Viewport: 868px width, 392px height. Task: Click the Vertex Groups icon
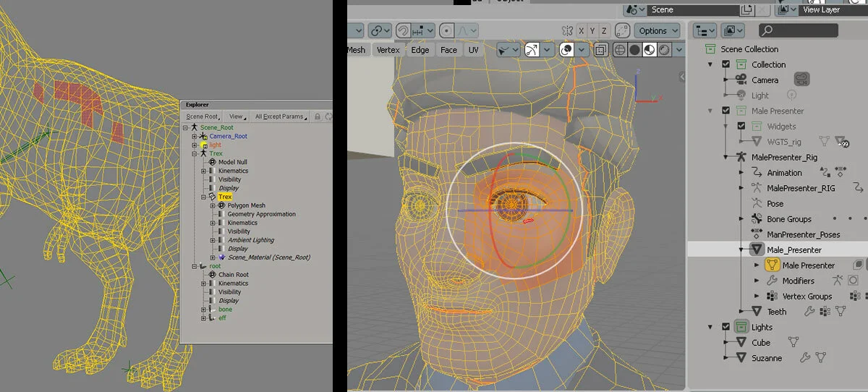coord(772,296)
